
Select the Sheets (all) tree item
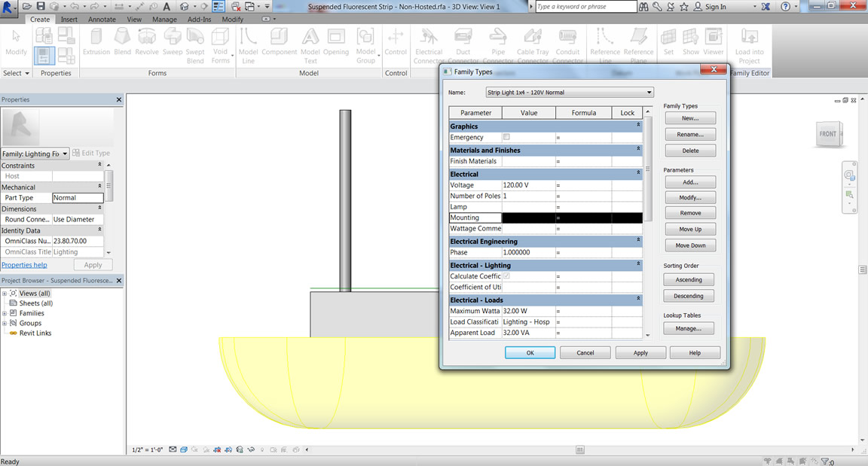36,303
